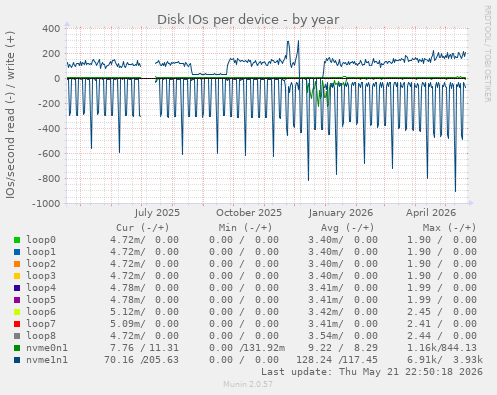The width and height of the screenshot is (497, 395).
Task: Click loop7 max value 2.41 / 0.00
Action: 442,324
